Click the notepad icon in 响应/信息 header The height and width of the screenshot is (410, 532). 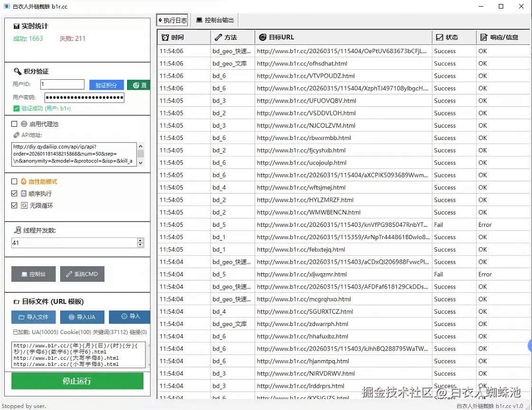(x=484, y=37)
